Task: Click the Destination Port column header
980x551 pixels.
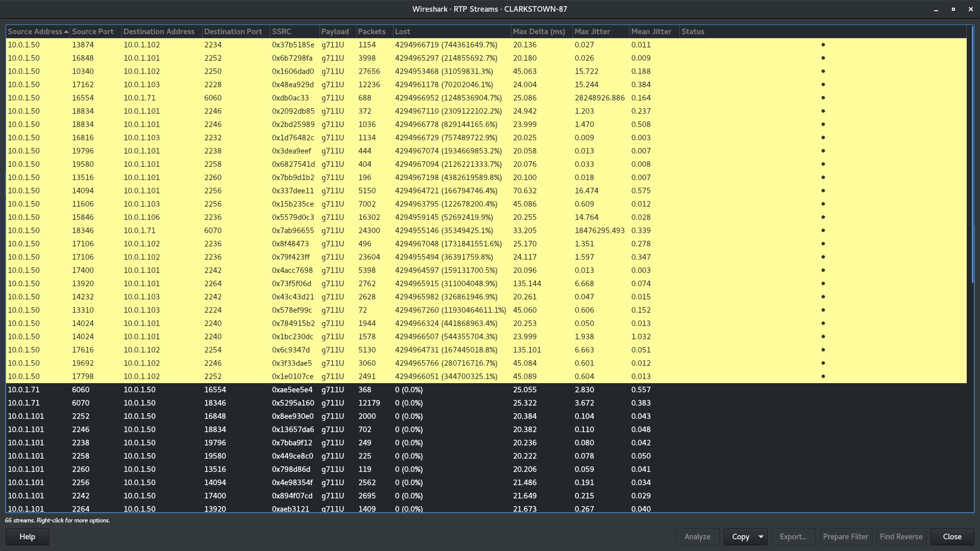Action: (x=236, y=32)
